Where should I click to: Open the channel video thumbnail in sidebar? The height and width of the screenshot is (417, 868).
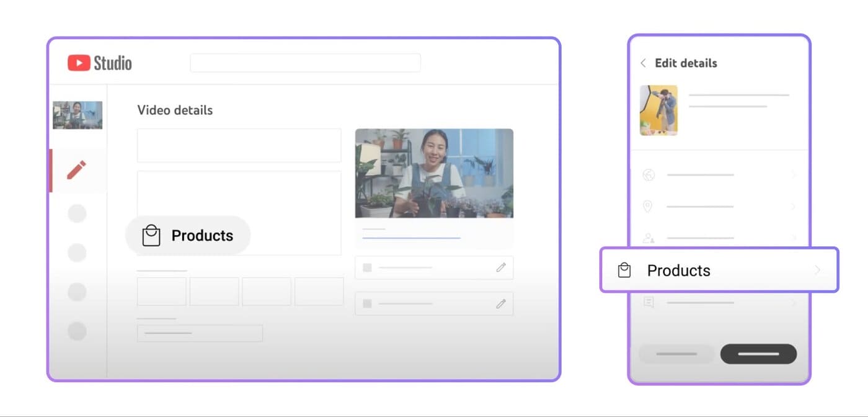(77, 115)
